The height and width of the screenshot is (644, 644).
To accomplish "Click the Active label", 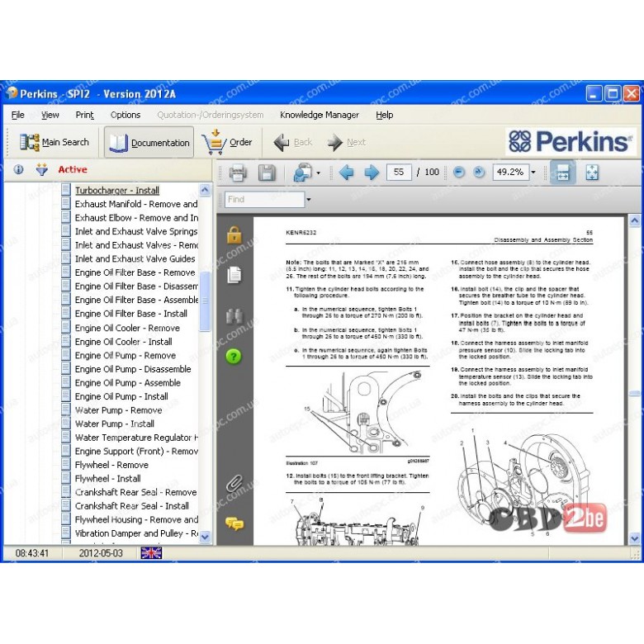I will tap(73, 169).
